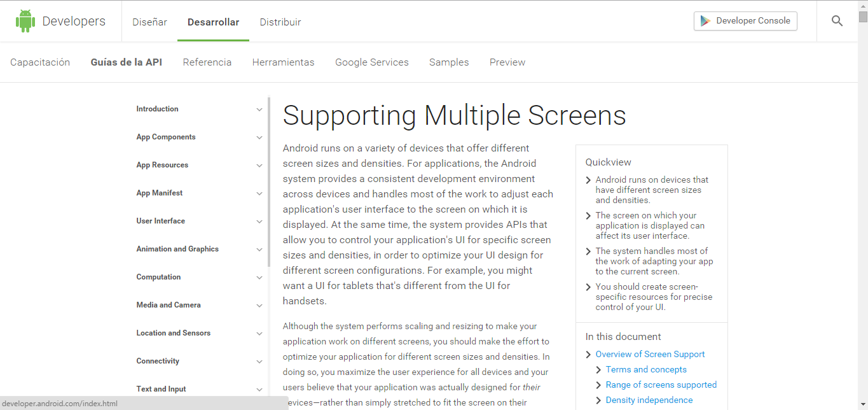Viewport: 868px width, 410px height.
Task: Click chevron beside Range of screens supported
Action: (x=599, y=385)
